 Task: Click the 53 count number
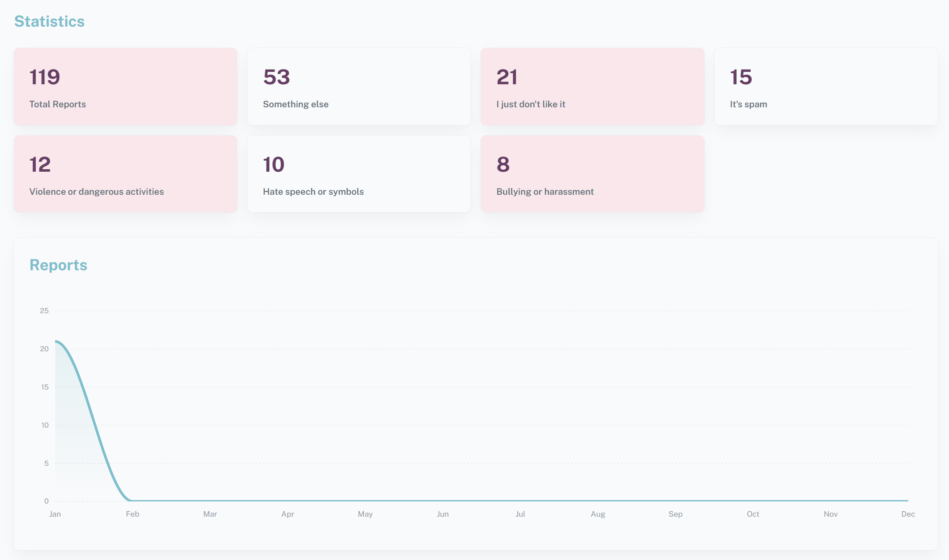pyautogui.click(x=276, y=77)
